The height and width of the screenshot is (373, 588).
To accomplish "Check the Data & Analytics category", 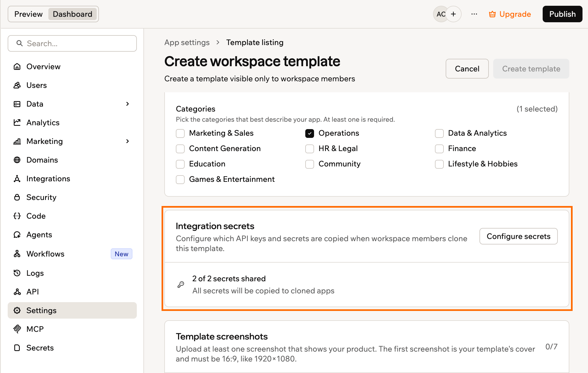I will (439, 133).
